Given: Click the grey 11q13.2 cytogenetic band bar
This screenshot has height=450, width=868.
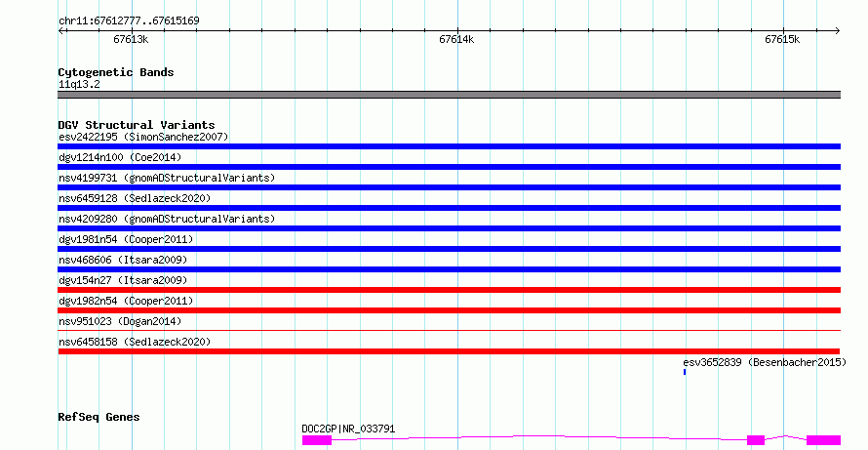Looking at the screenshot, I should (449, 95).
